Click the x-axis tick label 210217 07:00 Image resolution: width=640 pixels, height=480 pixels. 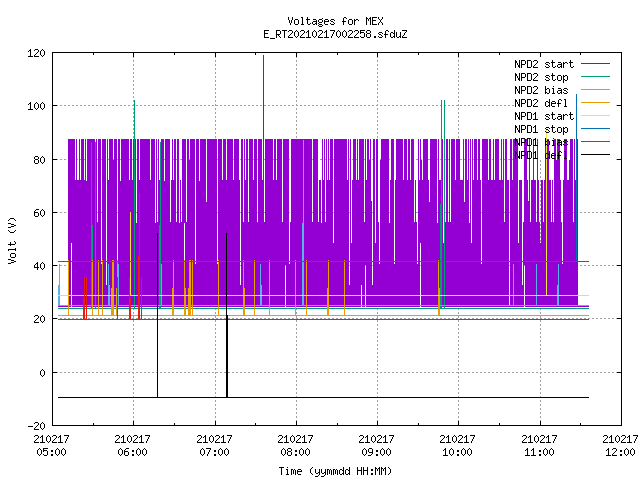click(214, 446)
